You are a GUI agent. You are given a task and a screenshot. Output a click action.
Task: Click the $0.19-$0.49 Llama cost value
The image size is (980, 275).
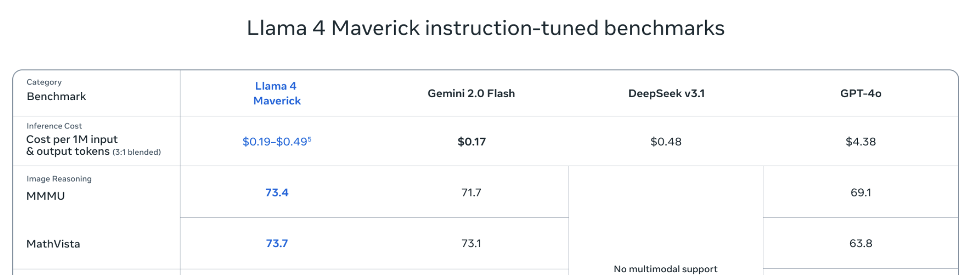click(x=274, y=142)
